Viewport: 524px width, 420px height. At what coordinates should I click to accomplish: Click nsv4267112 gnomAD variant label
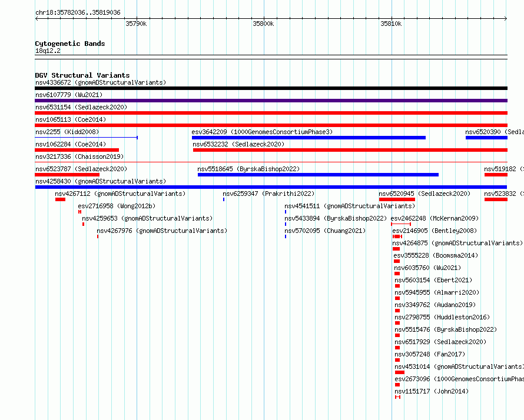point(120,194)
